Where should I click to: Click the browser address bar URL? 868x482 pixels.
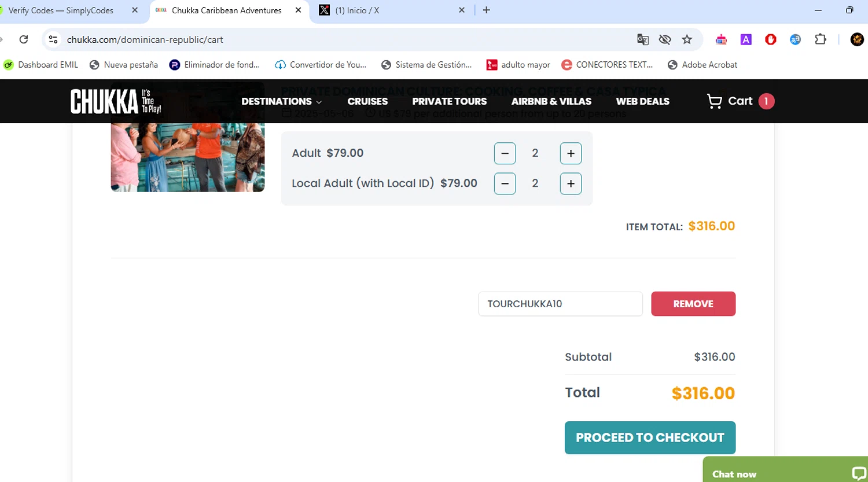point(145,39)
